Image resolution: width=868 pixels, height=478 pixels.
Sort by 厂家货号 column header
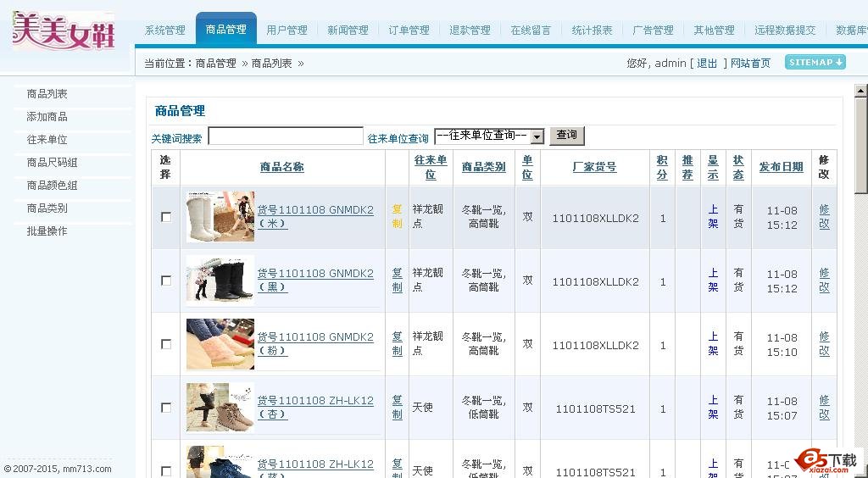(595, 167)
